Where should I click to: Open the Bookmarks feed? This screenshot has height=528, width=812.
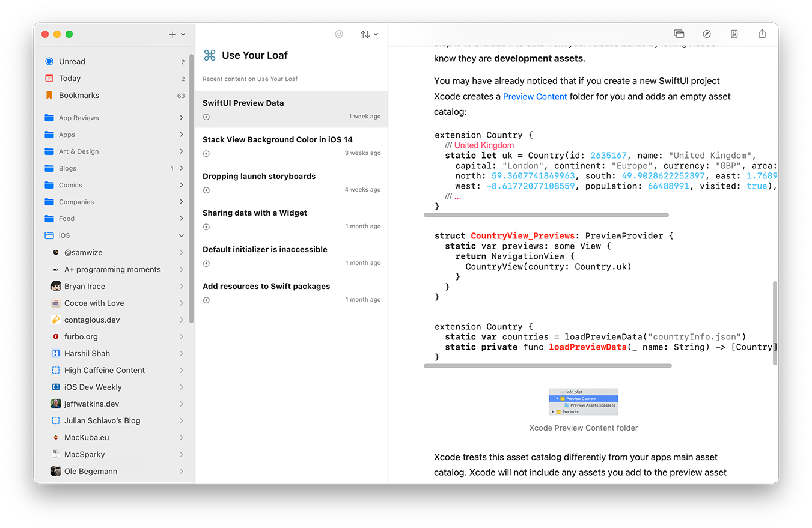point(115,95)
